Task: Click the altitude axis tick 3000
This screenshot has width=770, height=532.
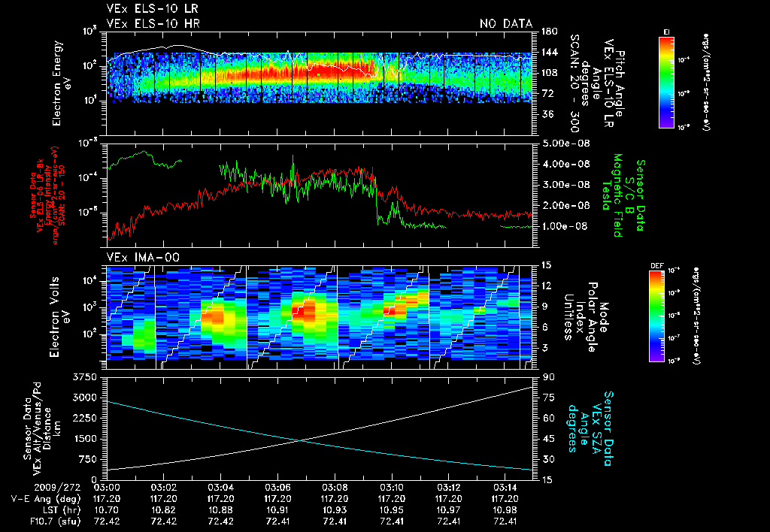Action: [85, 398]
